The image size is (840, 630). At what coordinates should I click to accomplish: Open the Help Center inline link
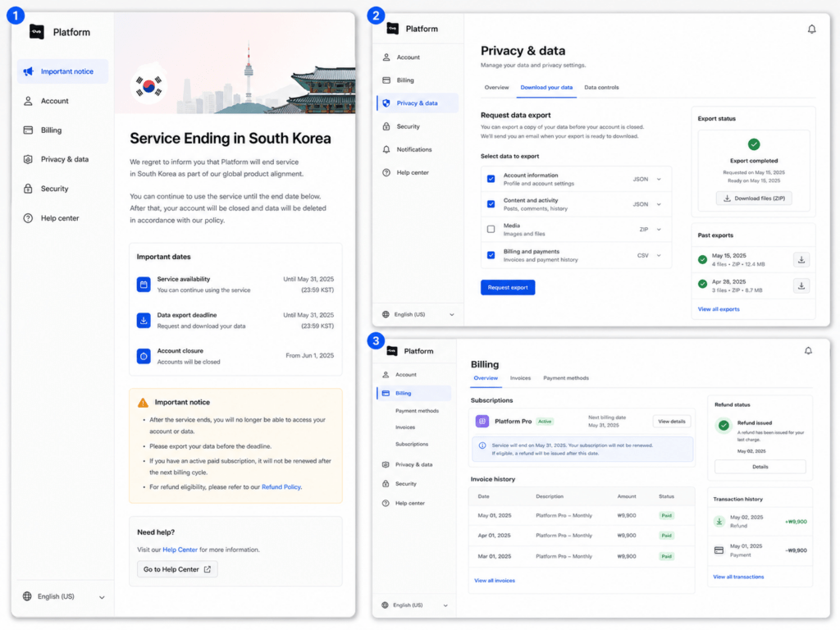click(x=180, y=550)
